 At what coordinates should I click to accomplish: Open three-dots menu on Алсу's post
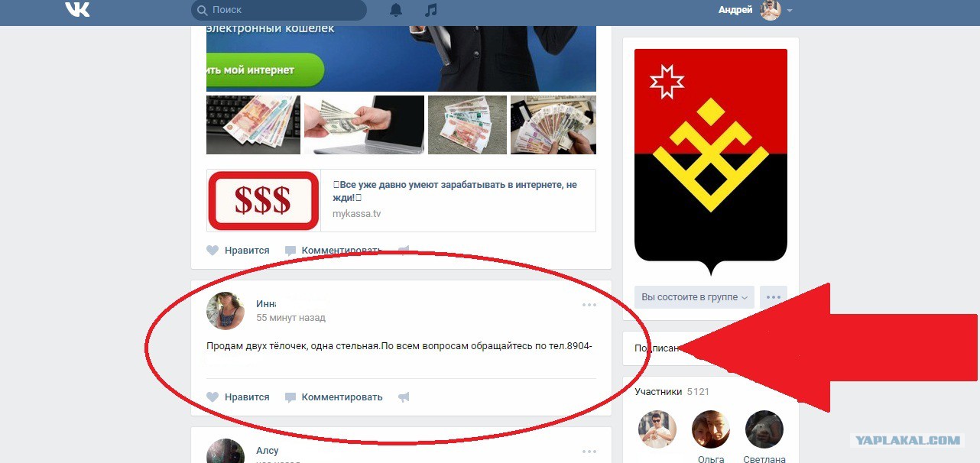click(589, 452)
